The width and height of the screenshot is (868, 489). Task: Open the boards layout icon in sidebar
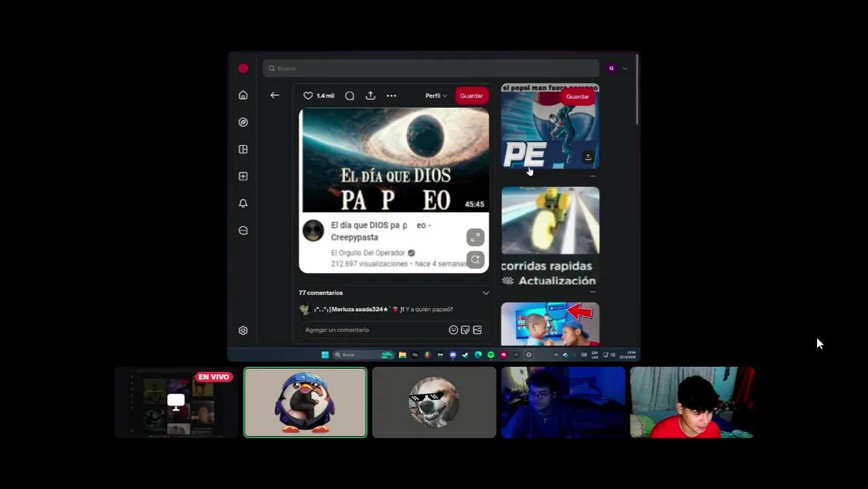(x=243, y=149)
